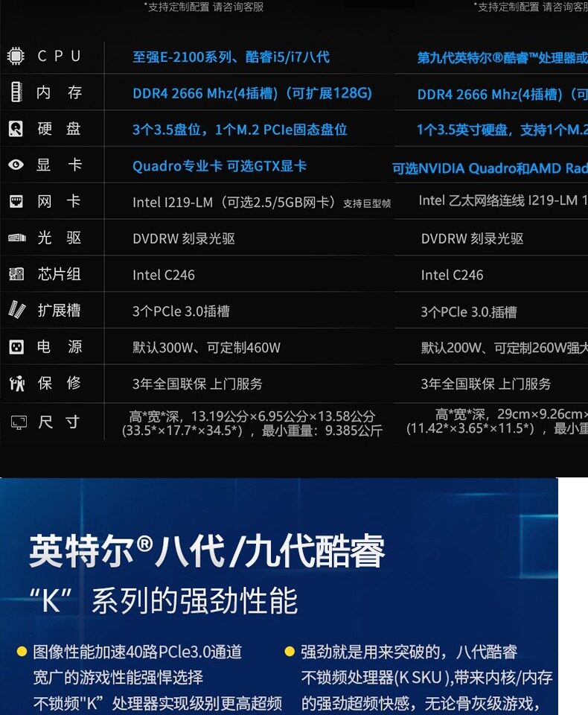
Task: Click the hard disk (硬盘) icon
Action: 16,129
